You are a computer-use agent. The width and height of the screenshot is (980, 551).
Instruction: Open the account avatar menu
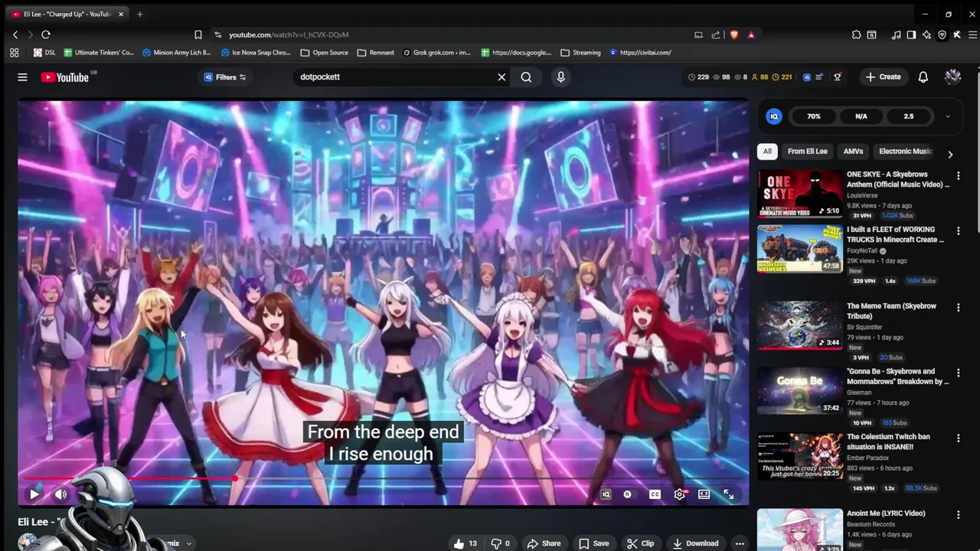pos(952,77)
